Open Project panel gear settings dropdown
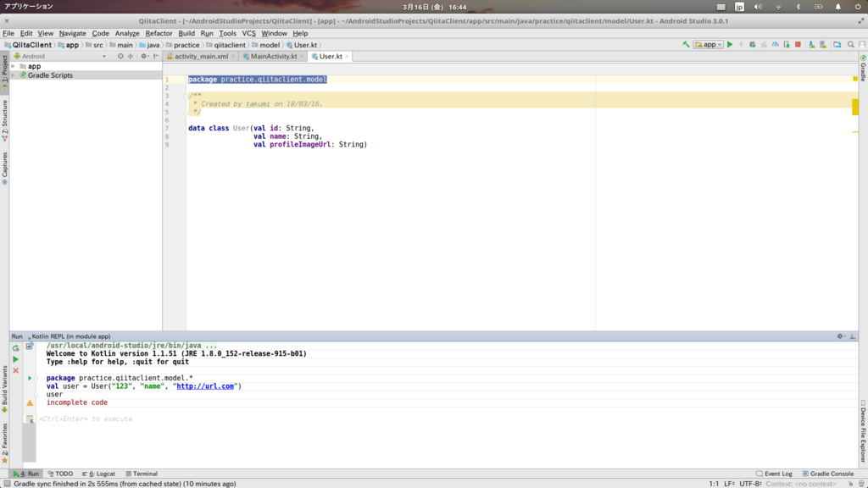868x488 pixels. pos(144,56)
